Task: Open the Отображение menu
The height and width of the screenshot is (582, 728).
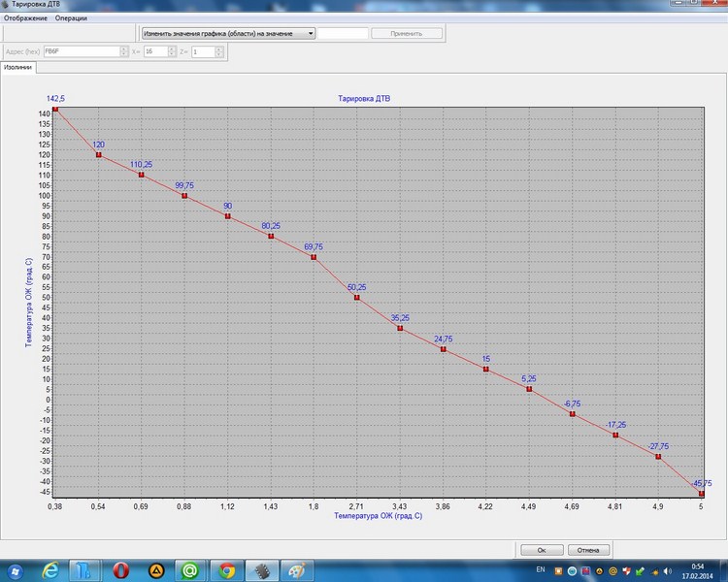Action: click(26, 18)
